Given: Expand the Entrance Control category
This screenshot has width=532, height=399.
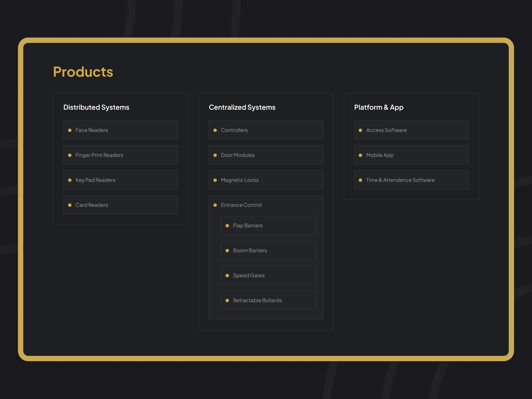Looking at the screenshot, I should click(241, 205).
